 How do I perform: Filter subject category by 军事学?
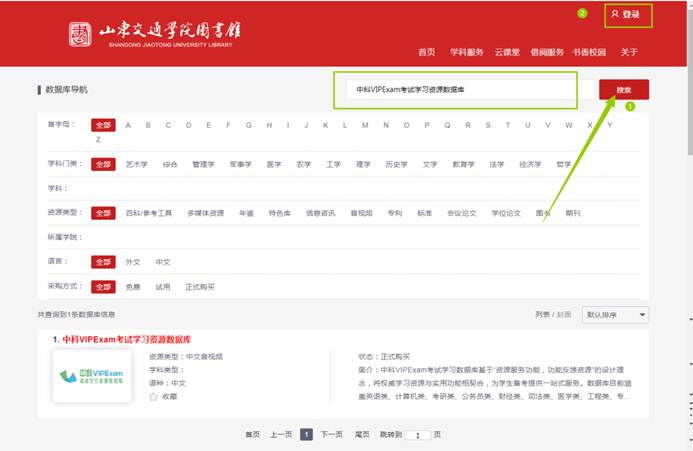point(240,164)
